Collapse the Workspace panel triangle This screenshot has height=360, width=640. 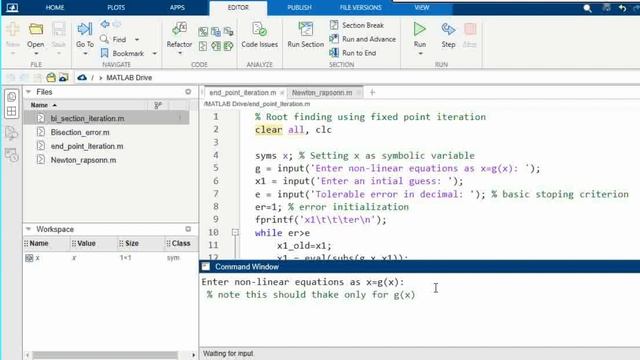tap(28, 229)
